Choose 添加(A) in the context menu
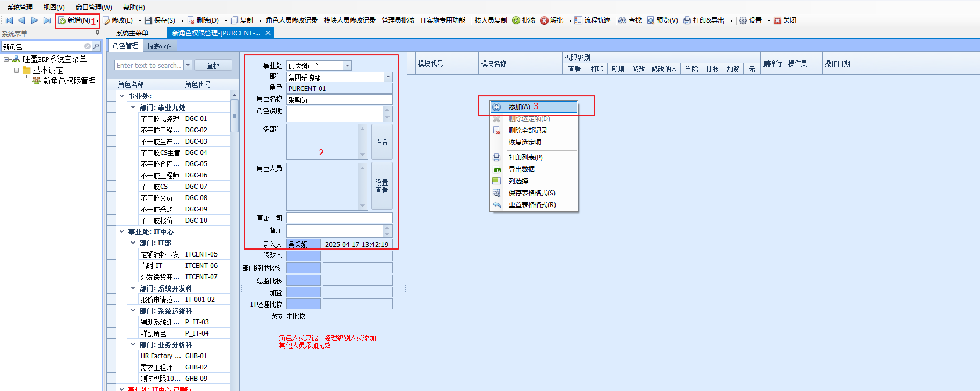Screen dimensions: 980x391 534,107
